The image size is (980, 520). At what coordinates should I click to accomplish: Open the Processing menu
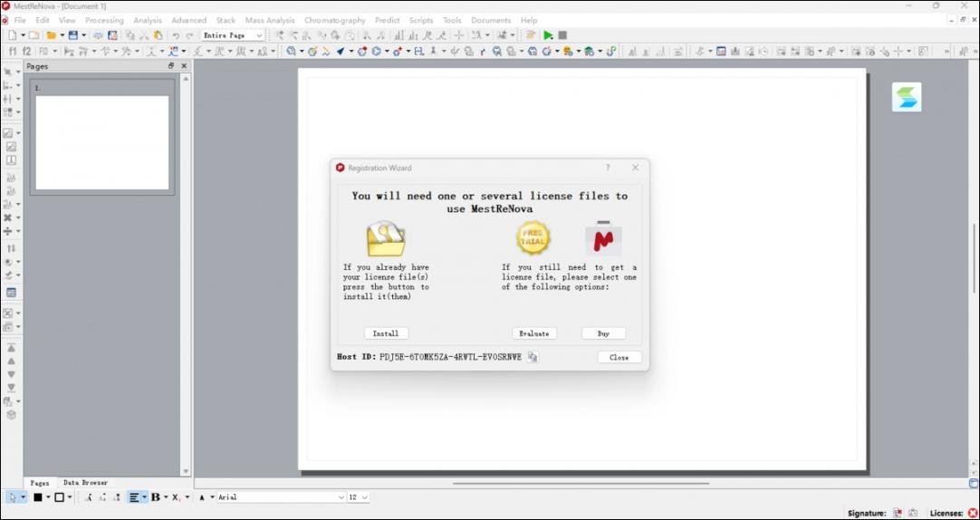tap(104, 20)
